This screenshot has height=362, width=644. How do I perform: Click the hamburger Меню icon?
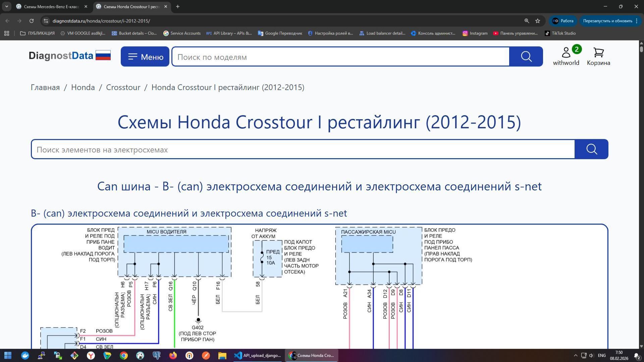point(132,56)
